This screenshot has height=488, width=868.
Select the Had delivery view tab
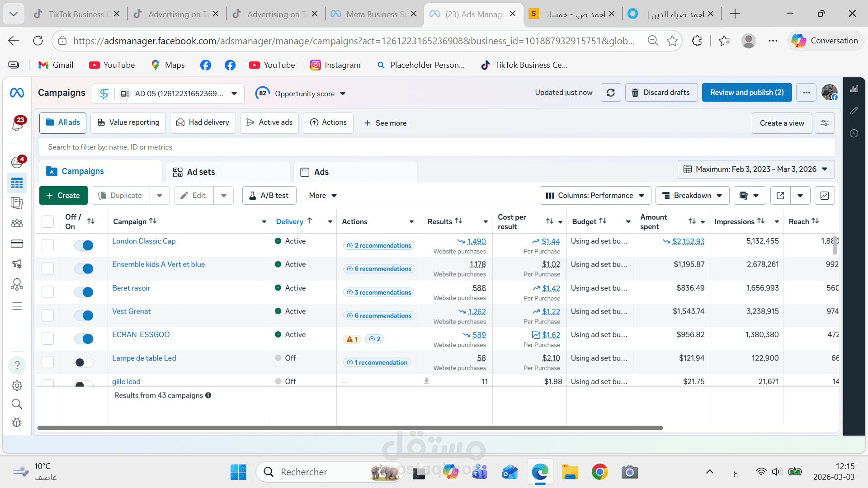point(203,122)
